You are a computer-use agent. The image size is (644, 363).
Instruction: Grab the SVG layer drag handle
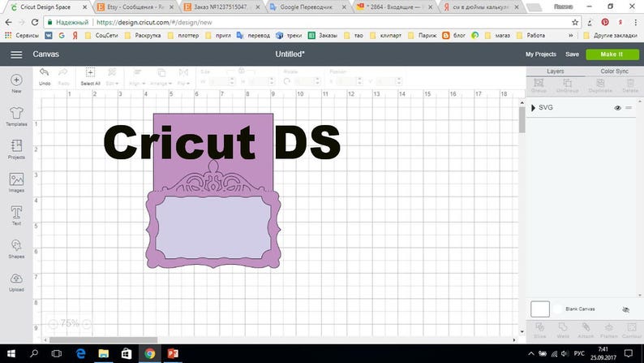click(x=629, y=108)
